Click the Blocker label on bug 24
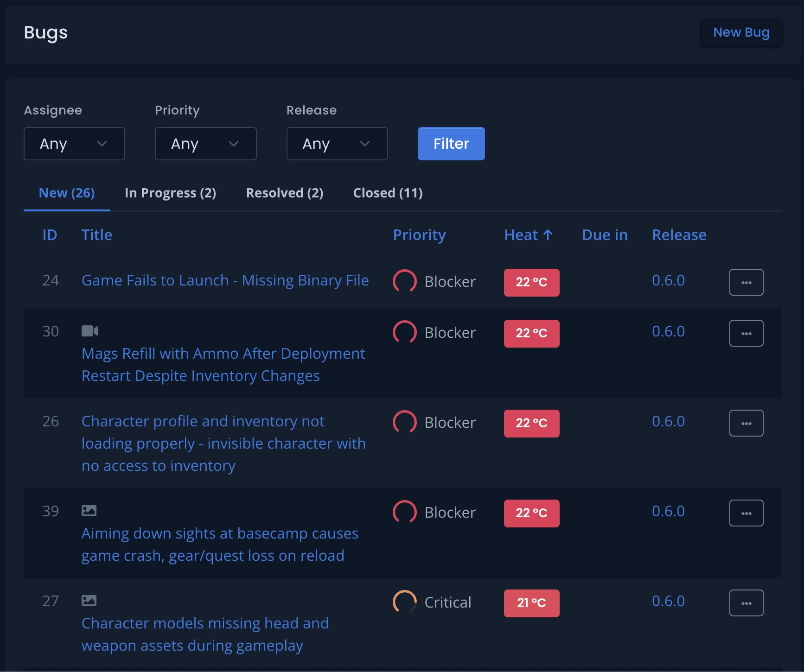Screen dimensions: 804x672 pos(450,282)
